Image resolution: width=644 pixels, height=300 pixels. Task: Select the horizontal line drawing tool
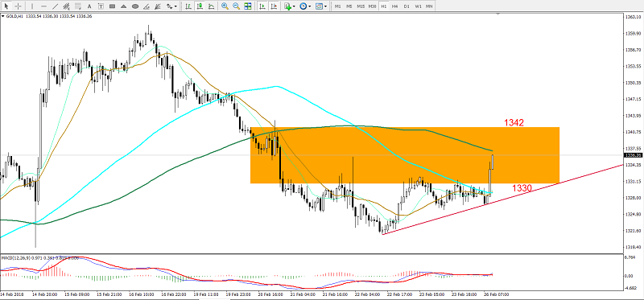pyautogui.click(x=43, y=6)
